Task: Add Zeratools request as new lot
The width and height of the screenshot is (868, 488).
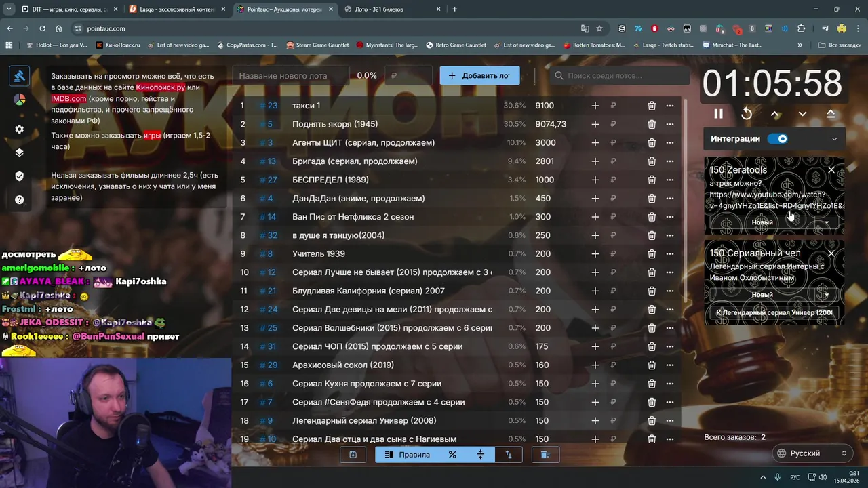Action: tap(762, 222)
